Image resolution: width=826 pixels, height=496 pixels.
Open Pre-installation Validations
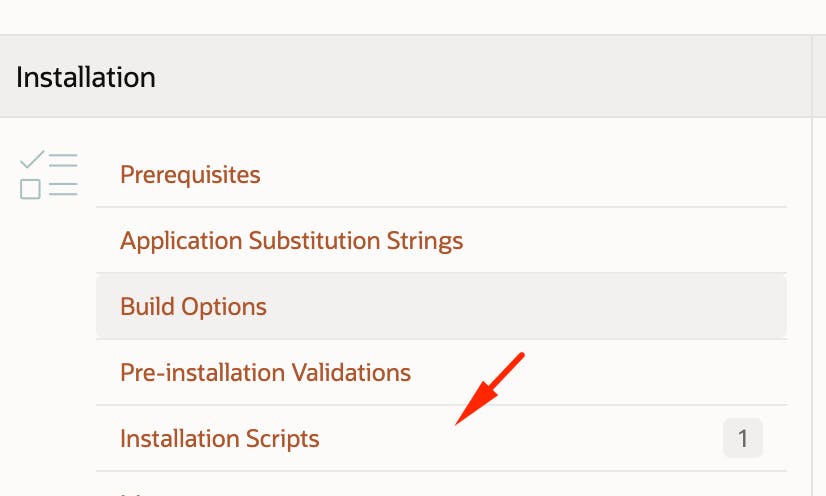(x=266, y=372)
